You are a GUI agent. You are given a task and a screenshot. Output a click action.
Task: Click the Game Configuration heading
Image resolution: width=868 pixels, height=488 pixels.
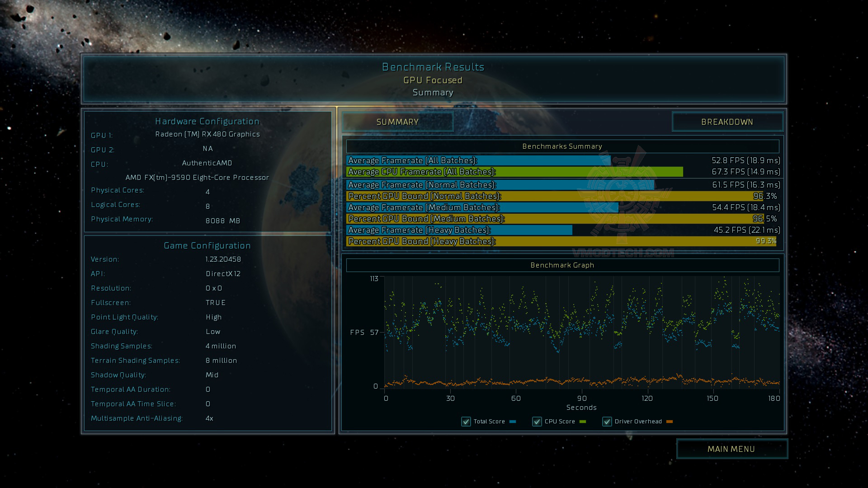pos(207,245)
